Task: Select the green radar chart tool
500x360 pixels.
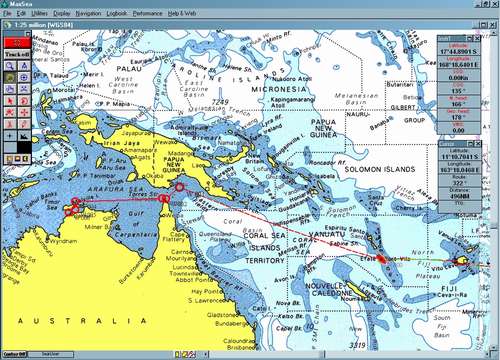Action: [10, 78]
